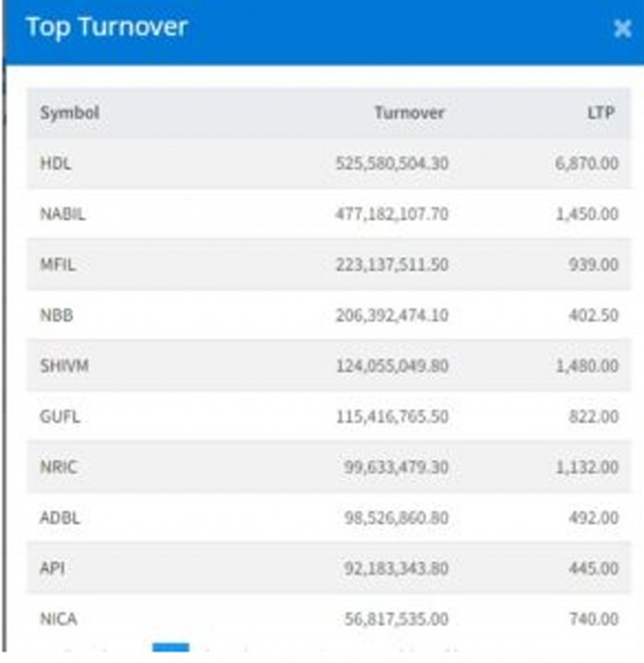Pick the GUFL symbol
This screenshot has height=663, width=644.
[60, 416]
